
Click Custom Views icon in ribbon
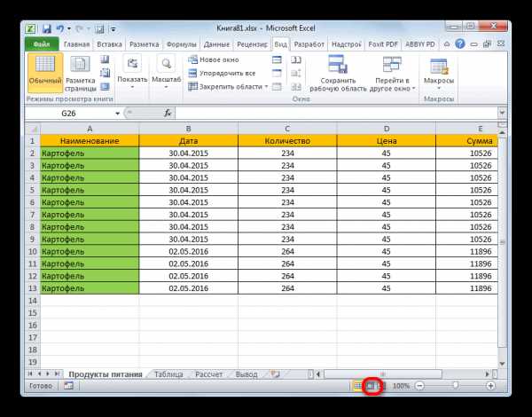tap(105, 73)
